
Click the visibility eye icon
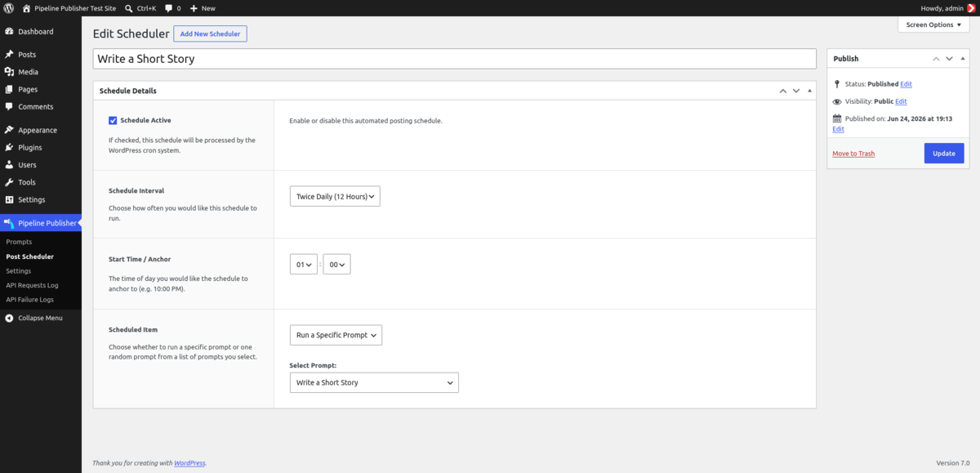pos(837,101)
